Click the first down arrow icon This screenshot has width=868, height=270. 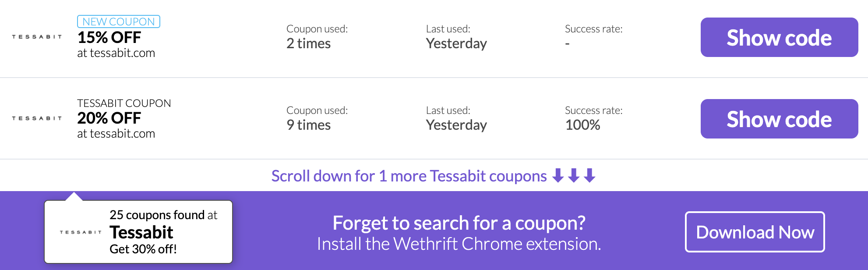pos(558,175)
